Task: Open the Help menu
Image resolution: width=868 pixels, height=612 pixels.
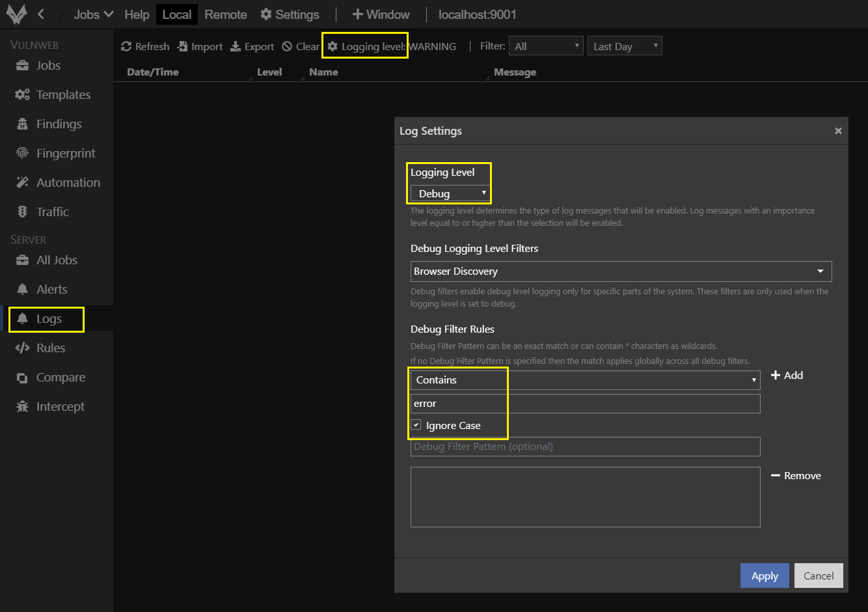Action: 137,14
